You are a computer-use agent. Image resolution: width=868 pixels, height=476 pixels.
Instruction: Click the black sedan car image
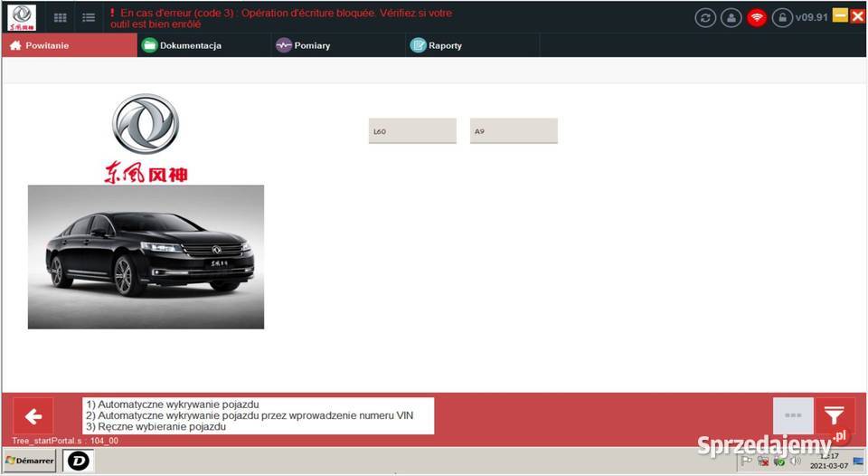tap(146, 257)
